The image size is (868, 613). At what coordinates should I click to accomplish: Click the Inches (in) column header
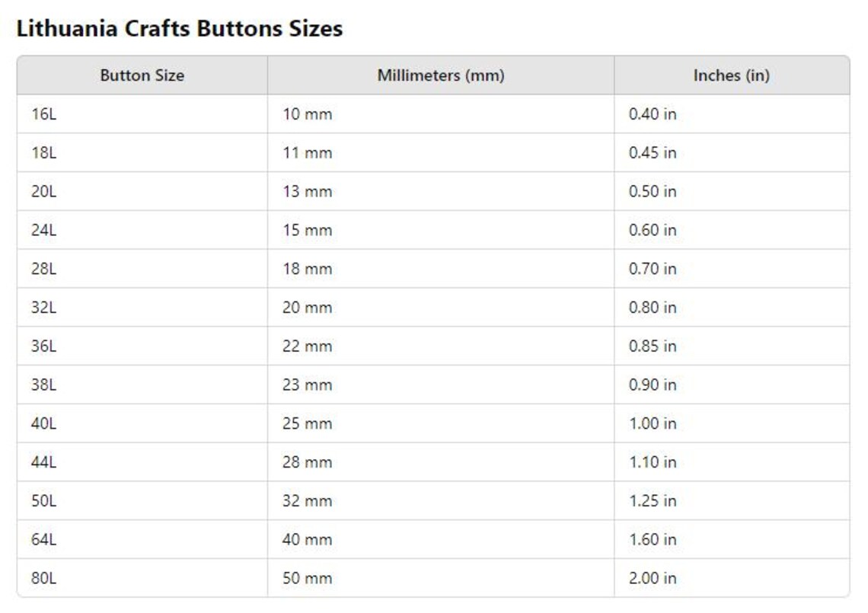(731, 75)
